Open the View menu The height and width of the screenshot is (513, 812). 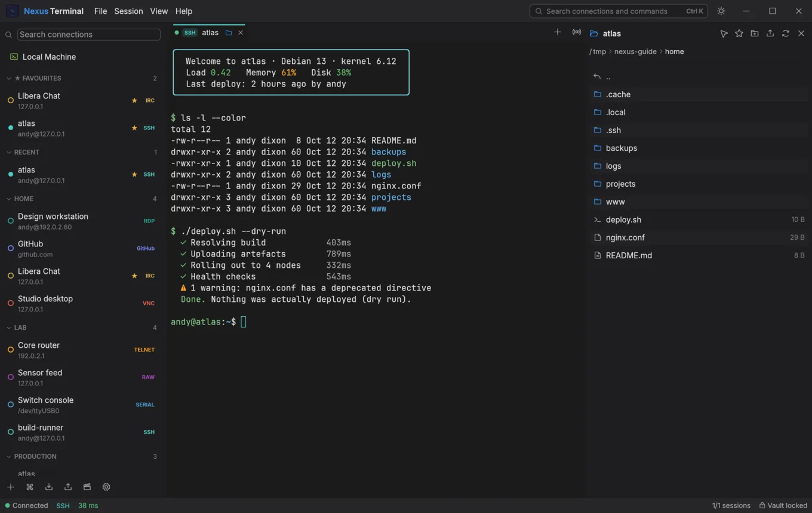tap(159, 11)
